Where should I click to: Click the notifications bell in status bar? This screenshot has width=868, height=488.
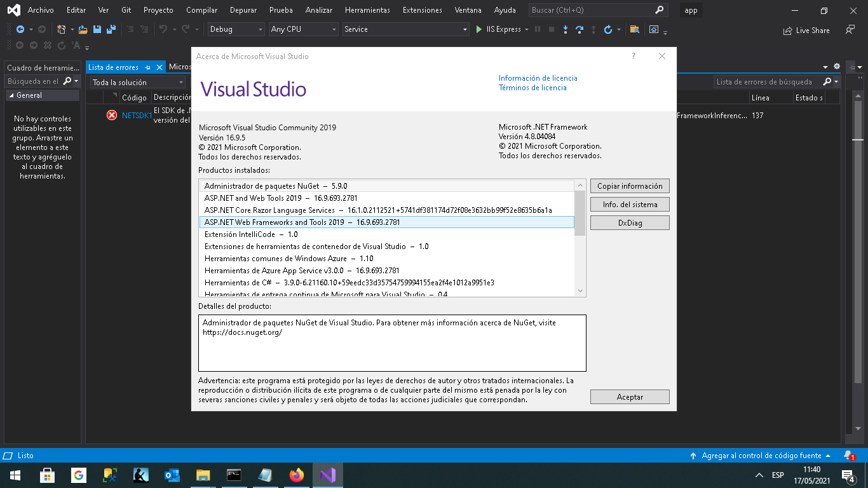click(848, 456)
